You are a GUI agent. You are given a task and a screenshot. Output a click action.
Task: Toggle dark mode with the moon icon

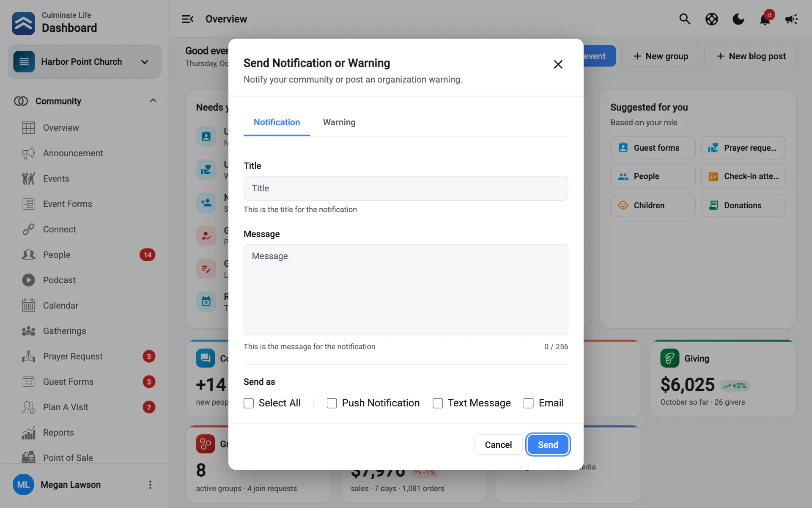coord(738,19)
